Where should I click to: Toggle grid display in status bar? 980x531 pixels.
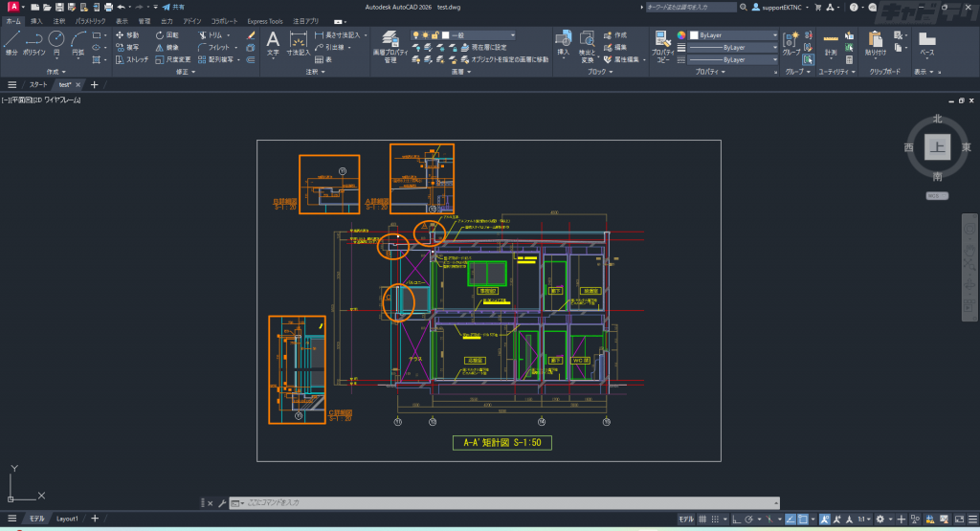coord(703,519)
